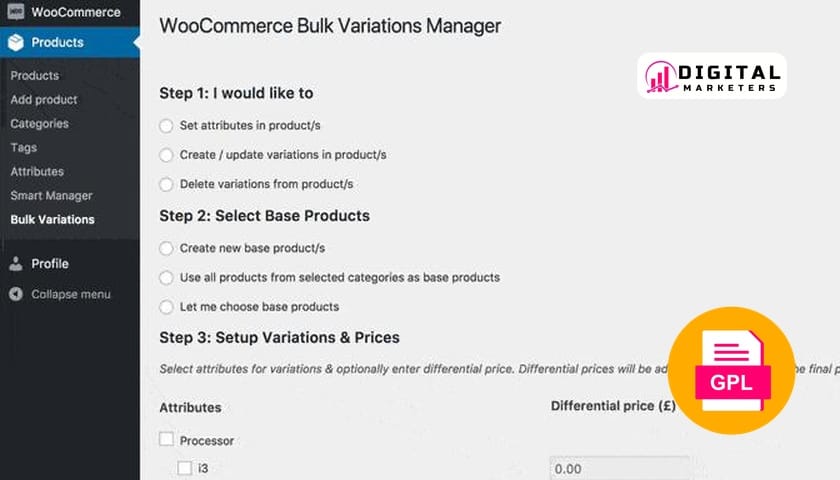
Task: Open the Categories submenu item
Action: pyautogui.click(x=39, y=124)
